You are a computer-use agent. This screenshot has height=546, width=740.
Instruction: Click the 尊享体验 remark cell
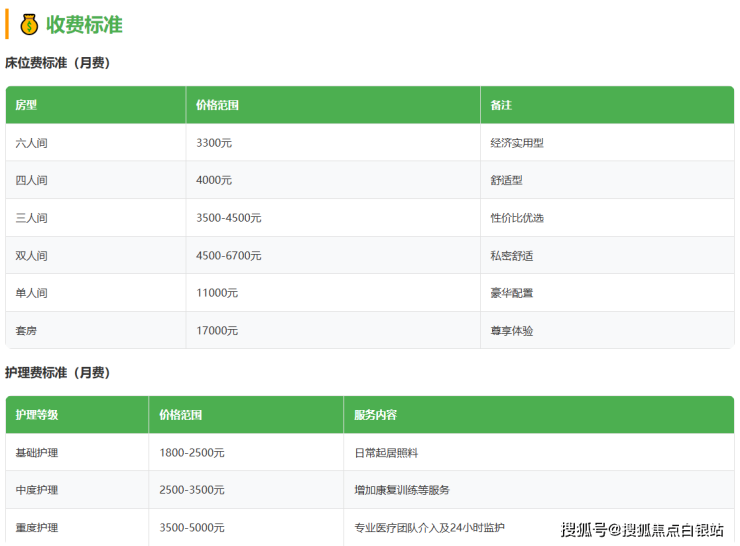pyautogui.click(x=512, y=330)
